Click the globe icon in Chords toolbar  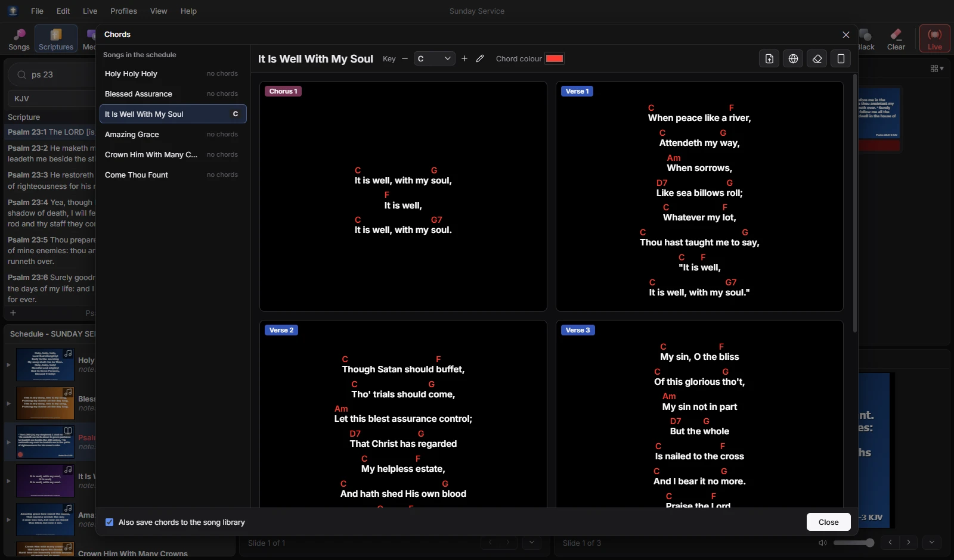pos(793,58)
